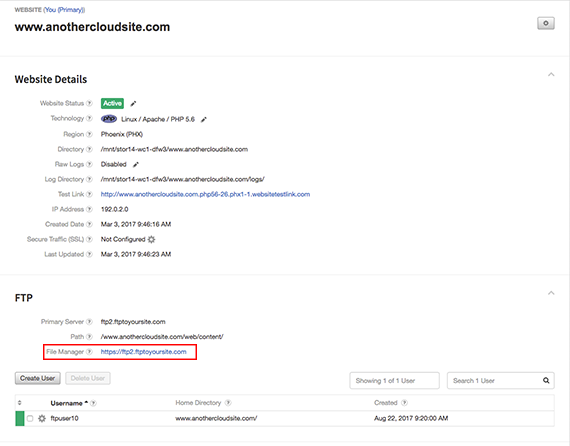Show help for Test Link
This screenshot has width=570, height=446.
89,194
